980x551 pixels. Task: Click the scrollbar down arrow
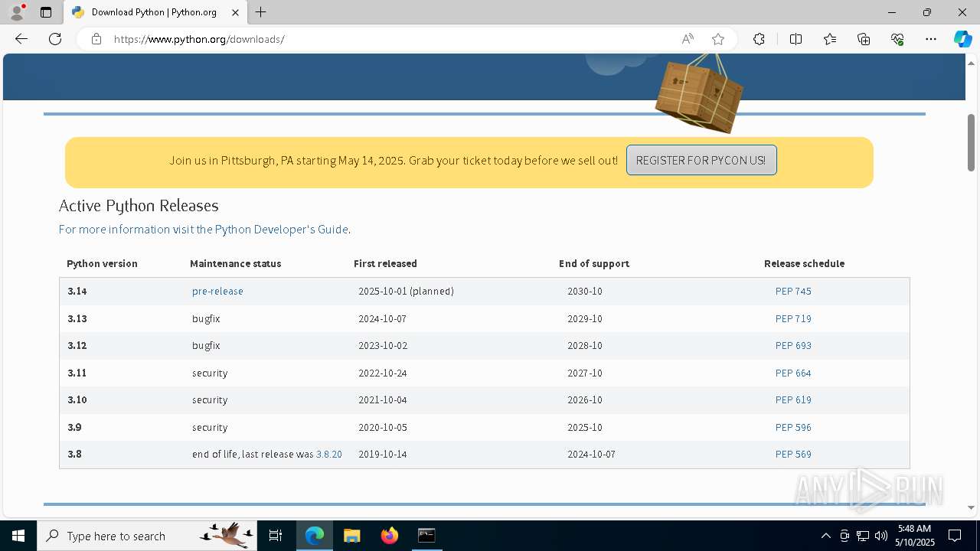(x=971, y=508)
